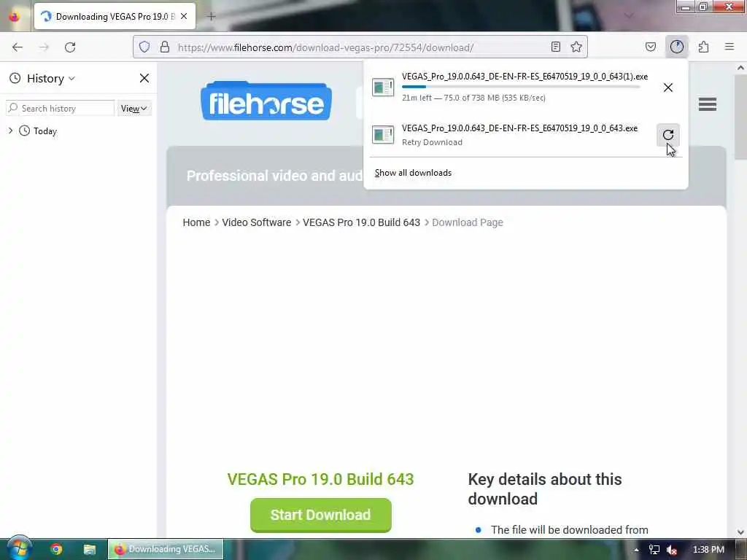Image resolution: width=747 pixels, height=560 pixels.
Task: Open the extensions puzzle icon
Action: (x=703, y=47)
